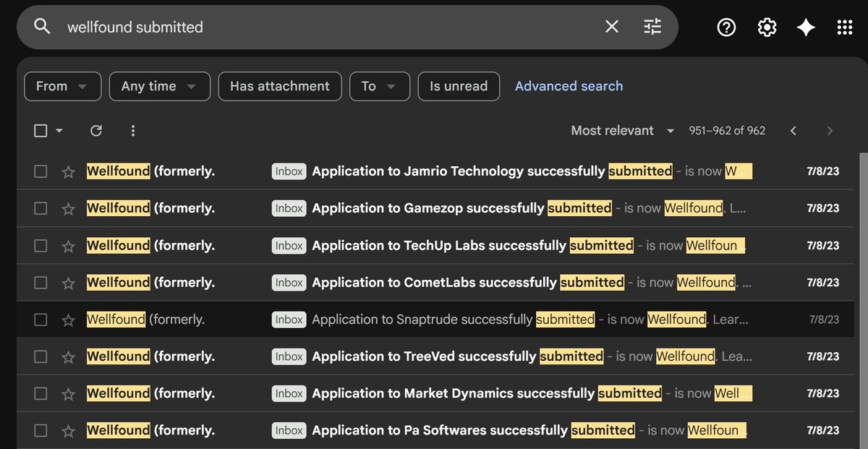Open the TreeVed application email
Image resolution: width=868 pixels, height=449 pixels.
coord(435,356)
